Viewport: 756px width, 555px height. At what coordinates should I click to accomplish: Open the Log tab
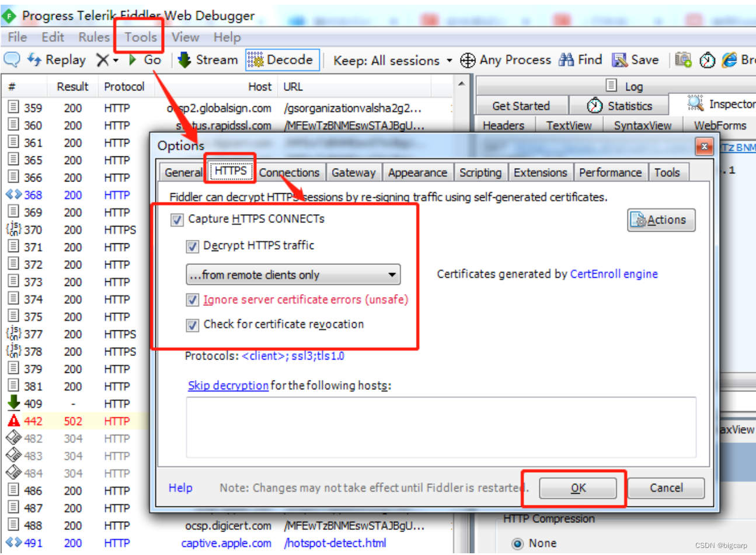coord(625,86)
